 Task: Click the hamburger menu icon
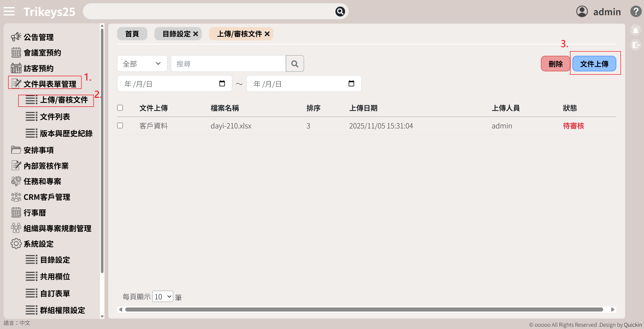click(9, 11)
